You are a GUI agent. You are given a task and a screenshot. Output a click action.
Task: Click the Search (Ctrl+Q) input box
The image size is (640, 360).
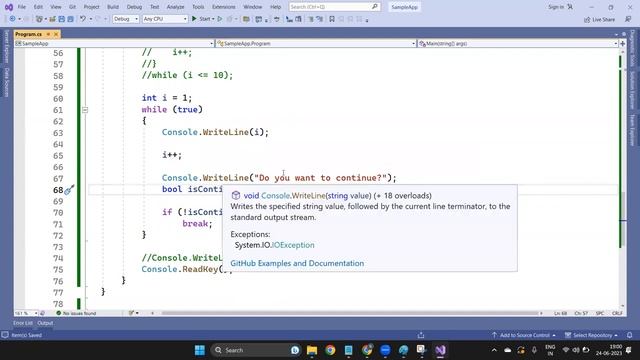click(334, 7)
